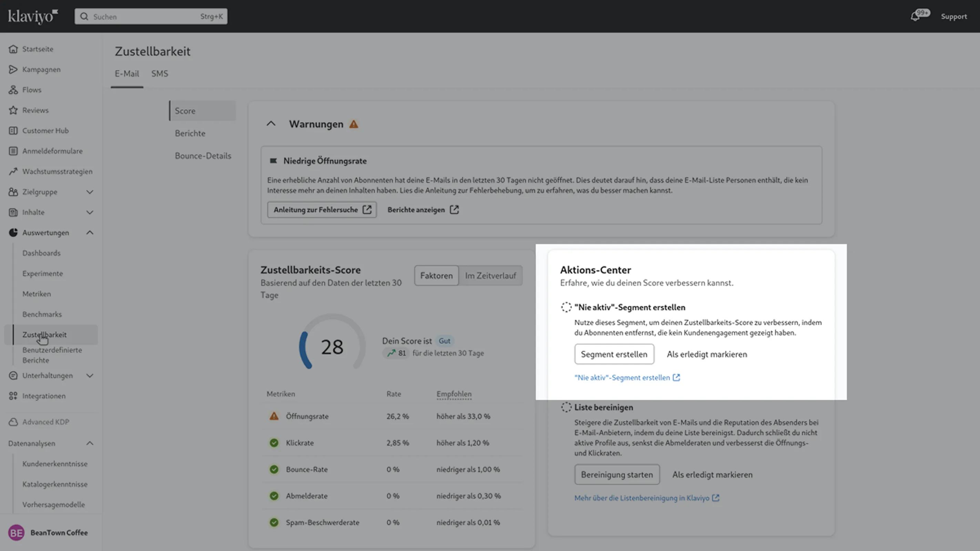
Task: Open the notifications bell icon
Action: 915,17
